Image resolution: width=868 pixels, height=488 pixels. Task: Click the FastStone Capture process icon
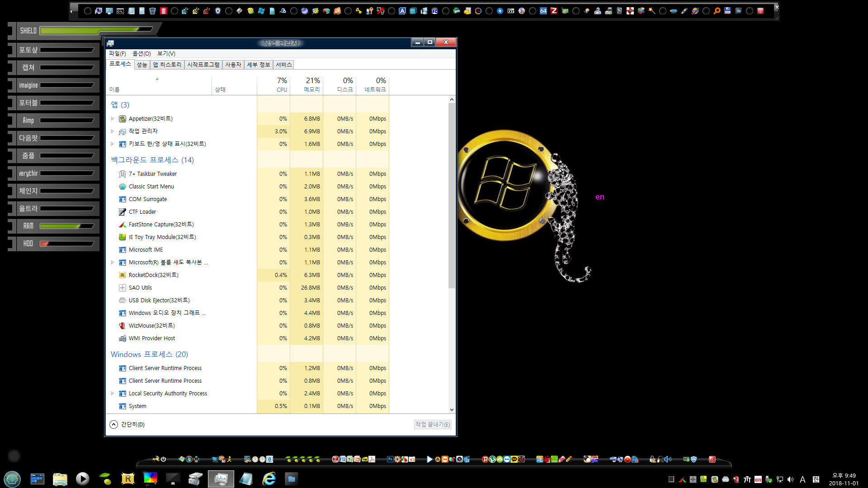click(x=122, y=225)
